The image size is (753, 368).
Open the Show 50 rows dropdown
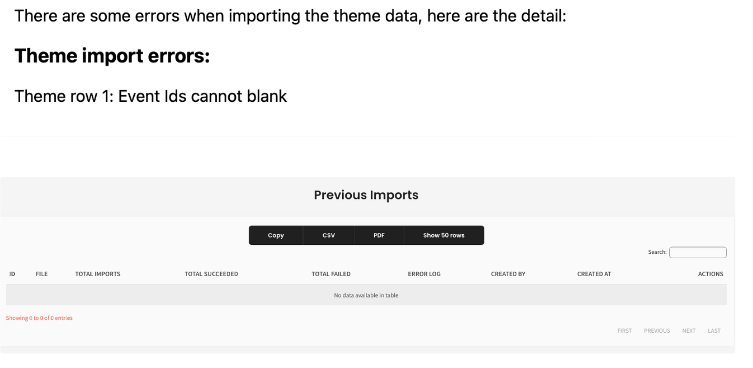tap(444, 235)
